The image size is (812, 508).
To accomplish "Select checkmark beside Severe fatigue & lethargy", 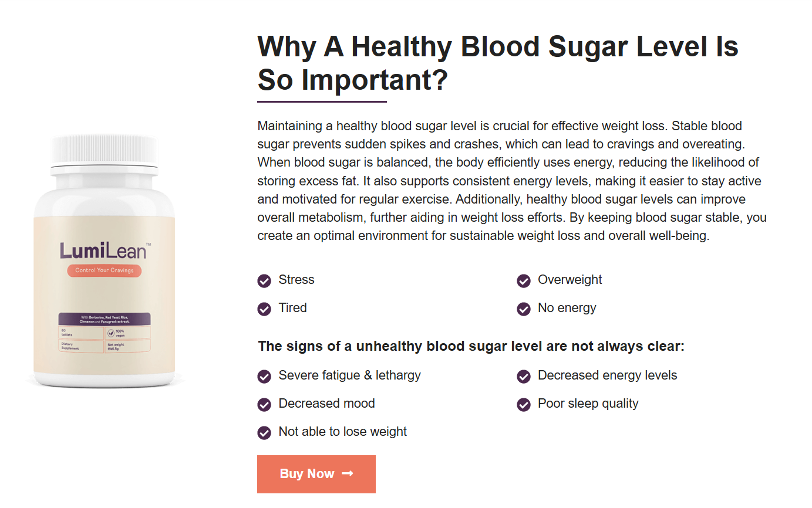I will click(264, 377).
